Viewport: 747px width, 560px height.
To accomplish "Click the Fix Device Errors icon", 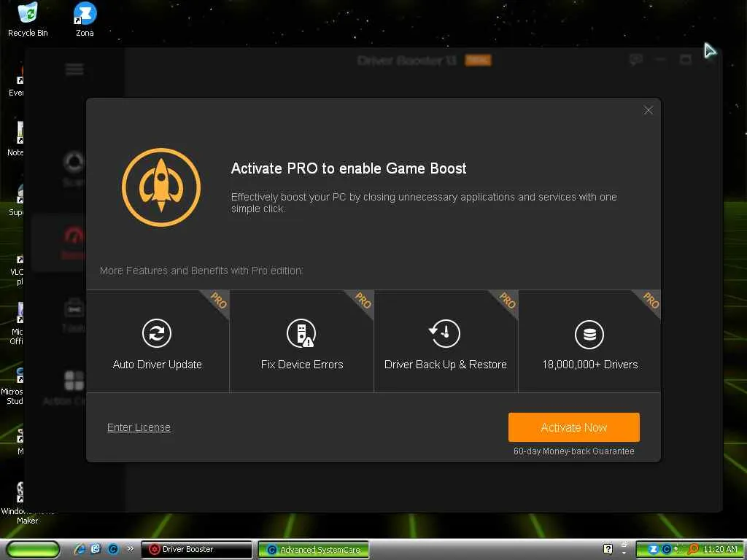I will 301,332.
